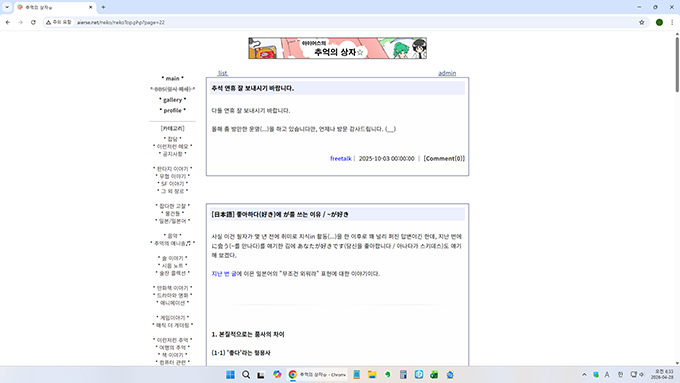The image size is (680, 383).
Task: Add a new tab with plus button
Action: tap(103, 7)
